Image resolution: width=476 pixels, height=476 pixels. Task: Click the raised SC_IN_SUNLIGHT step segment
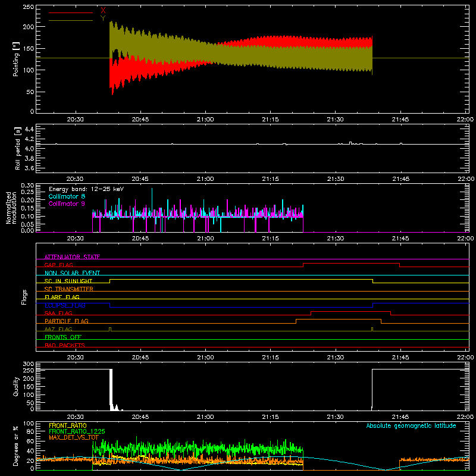point(241,279)
